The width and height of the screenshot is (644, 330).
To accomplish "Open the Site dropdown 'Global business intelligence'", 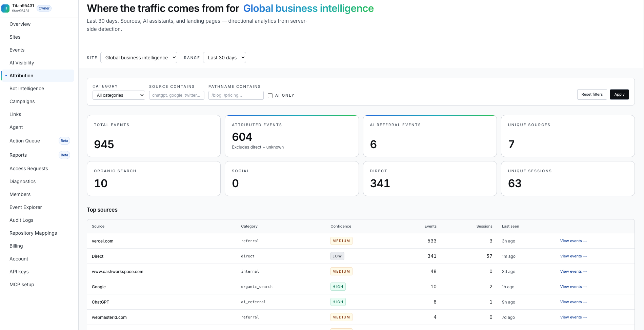I will (x=139, y=58).
